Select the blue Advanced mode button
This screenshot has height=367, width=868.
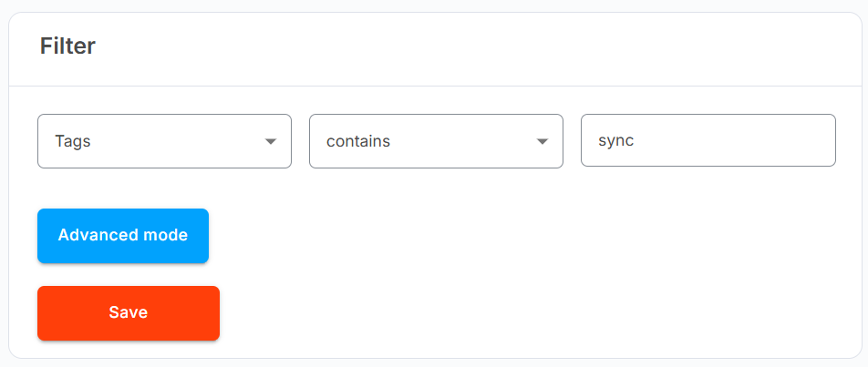click(123, 236)
